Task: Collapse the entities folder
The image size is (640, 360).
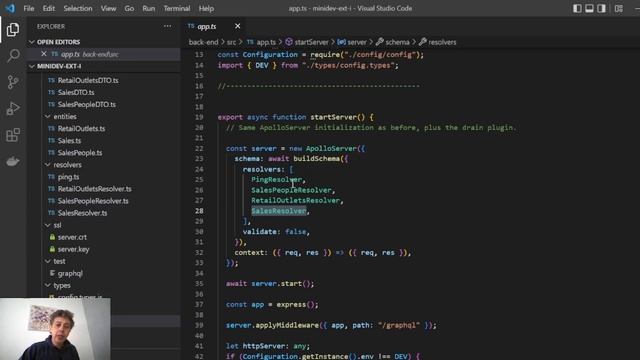Action: (64, 116)
